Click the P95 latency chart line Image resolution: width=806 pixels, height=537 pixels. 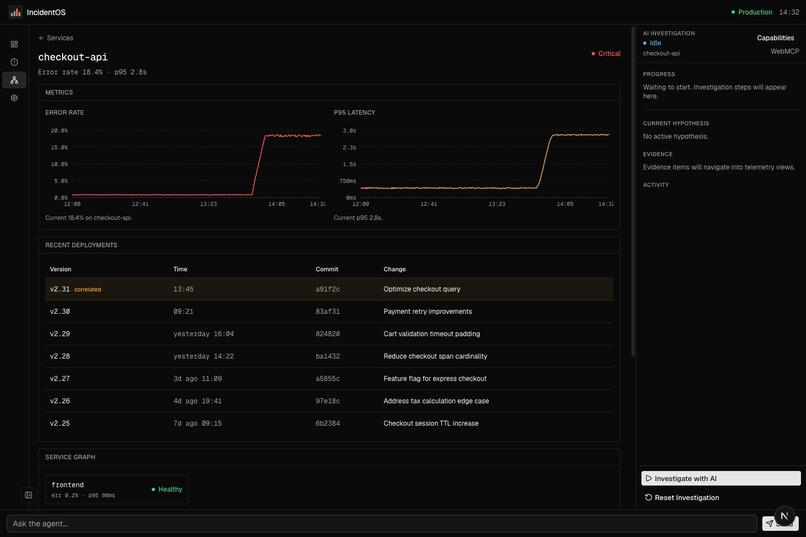tap(485, 162)
